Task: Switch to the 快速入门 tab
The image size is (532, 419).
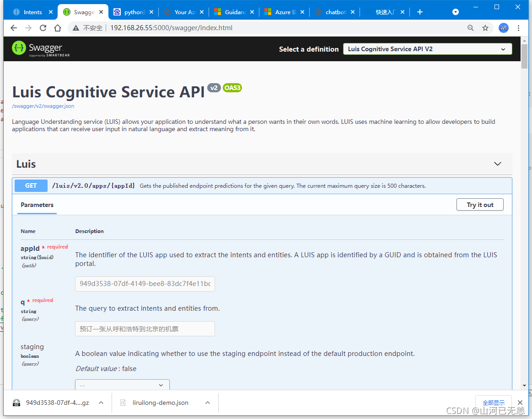Action: coord(384,12)
